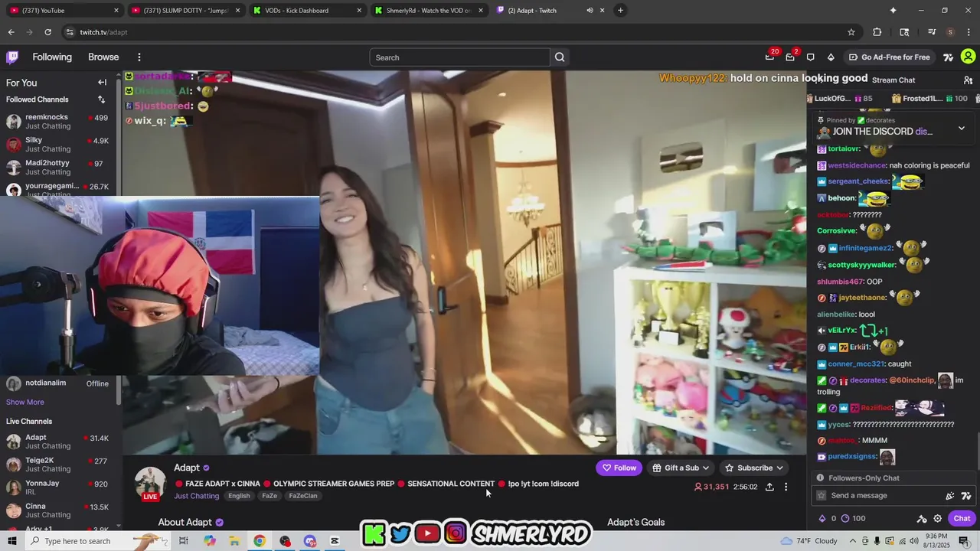Open Adapt channel name link
Screen dimensions: 980x551
[x=187, y=468]
